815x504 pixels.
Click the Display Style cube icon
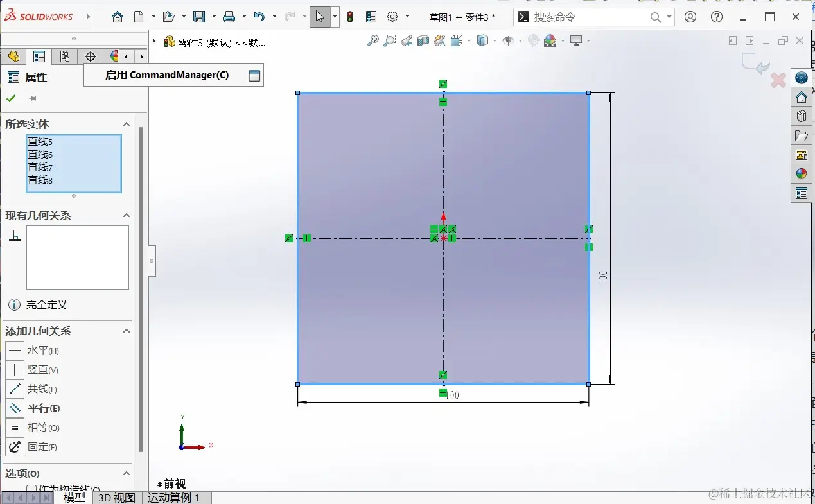coord(482,41)
